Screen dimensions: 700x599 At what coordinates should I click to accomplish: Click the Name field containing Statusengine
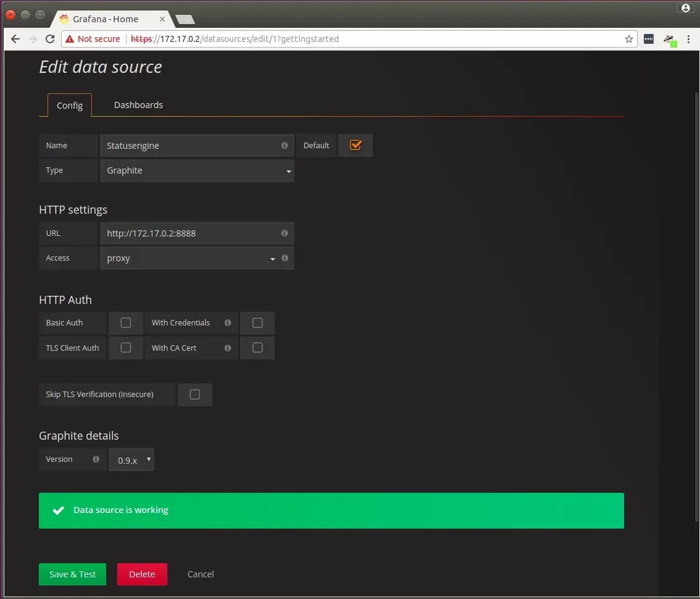point(197,146)
